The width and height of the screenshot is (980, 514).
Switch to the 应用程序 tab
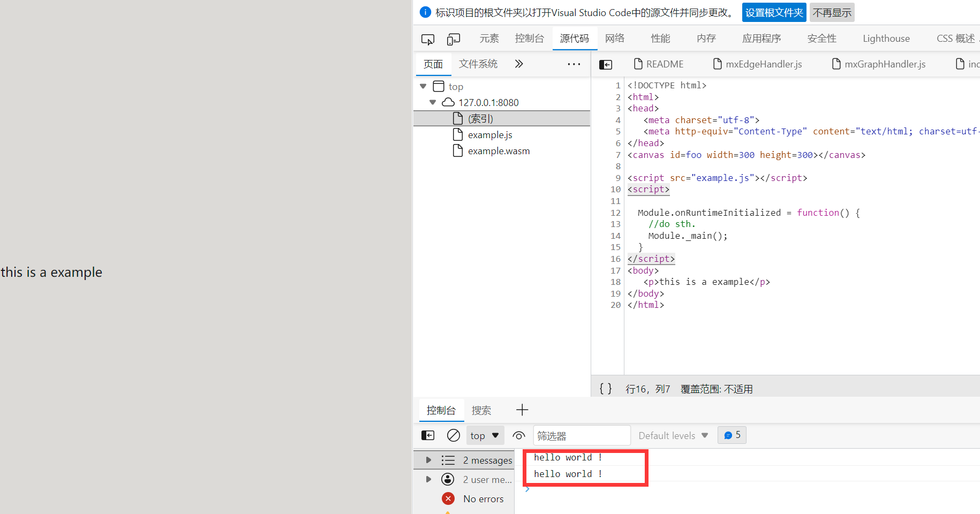pos(762,39)
